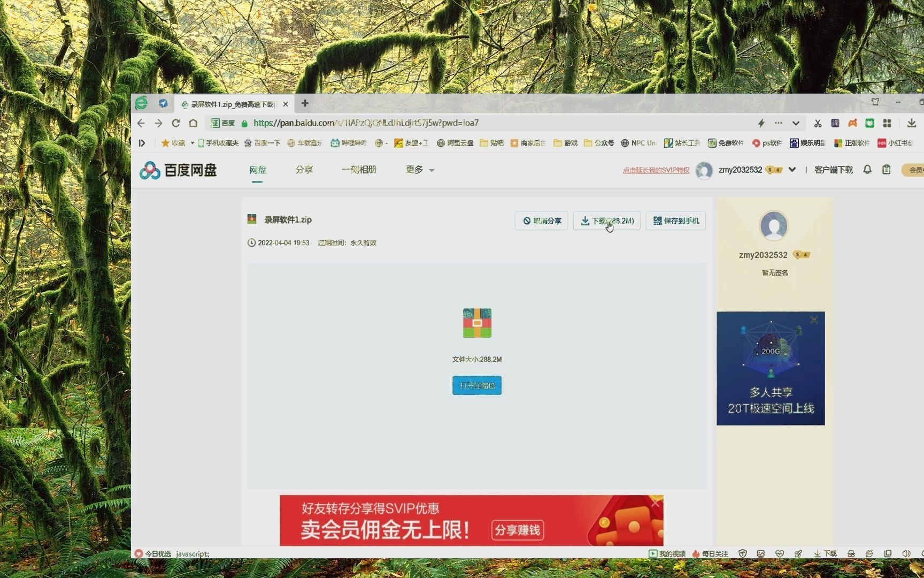
Task: Open the 手机收藏夹 bookmark
Action: [x=218, y=143]
